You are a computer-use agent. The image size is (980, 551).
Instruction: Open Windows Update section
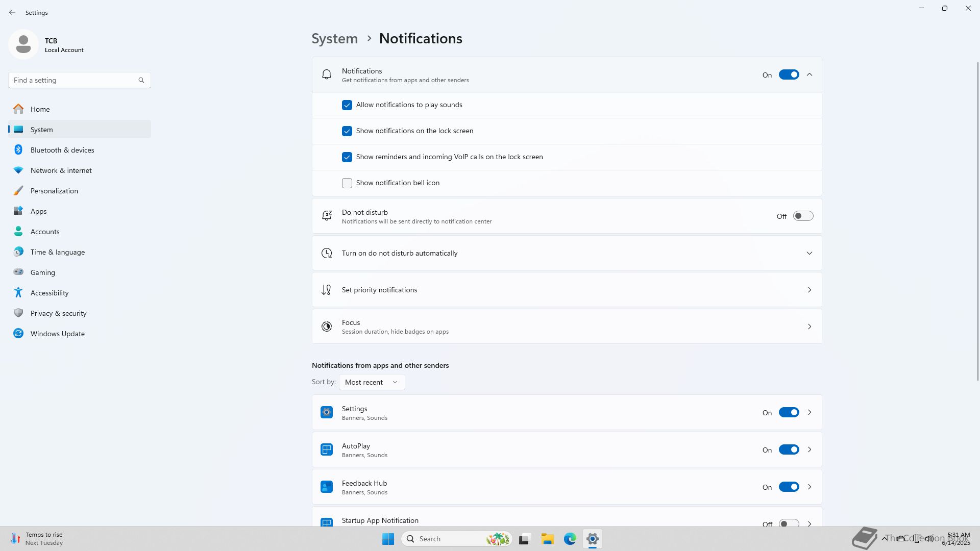[x=57, y=334]
